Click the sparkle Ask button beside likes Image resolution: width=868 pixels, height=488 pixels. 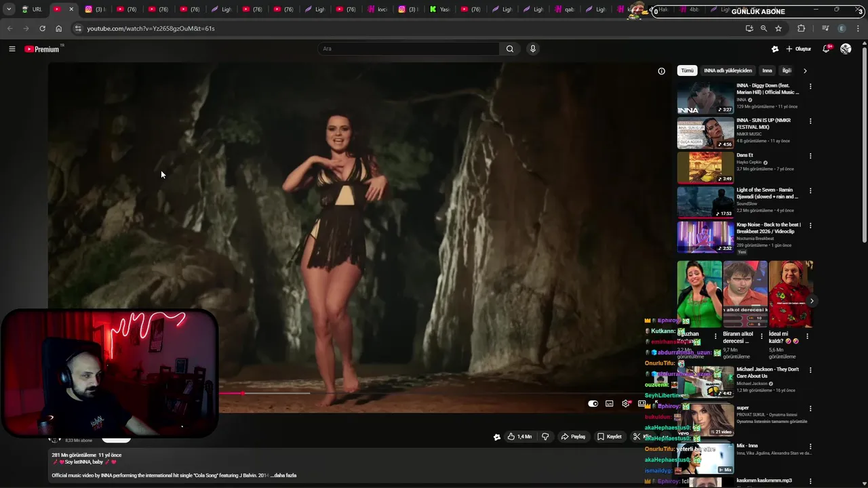[x=497, y=436]
